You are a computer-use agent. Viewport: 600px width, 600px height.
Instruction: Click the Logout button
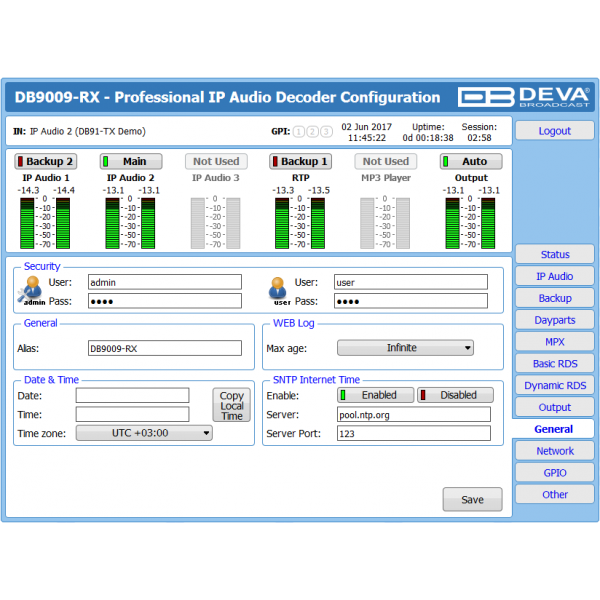555,131
